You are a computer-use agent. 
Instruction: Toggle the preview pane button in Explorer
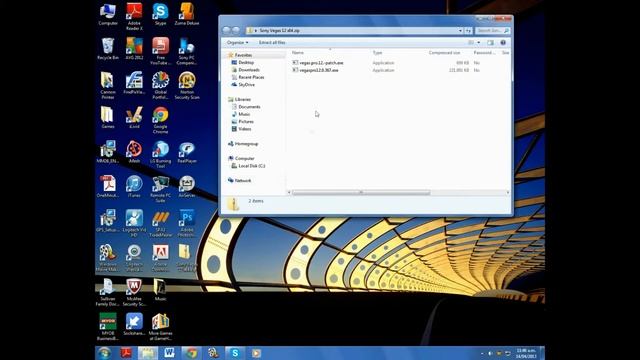click(x=490, y=42)
